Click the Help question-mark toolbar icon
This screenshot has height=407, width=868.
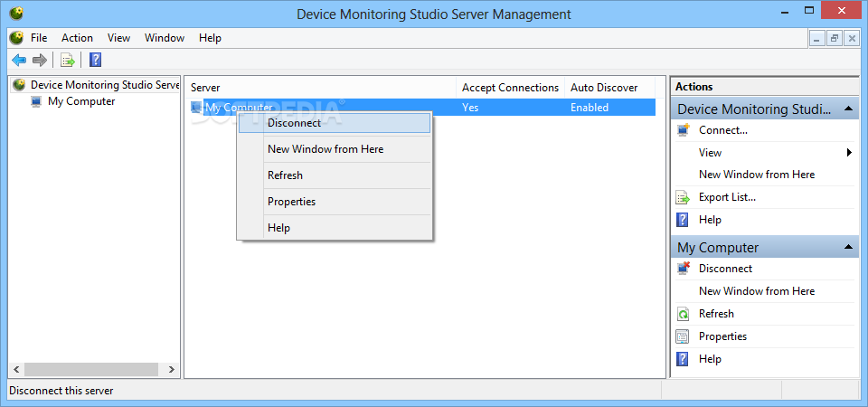[x=95, y=60]
